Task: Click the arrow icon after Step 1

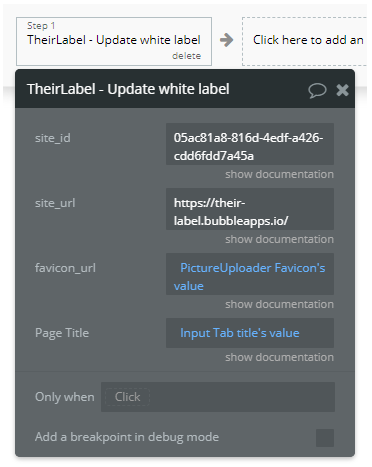Action: (227, 40)
